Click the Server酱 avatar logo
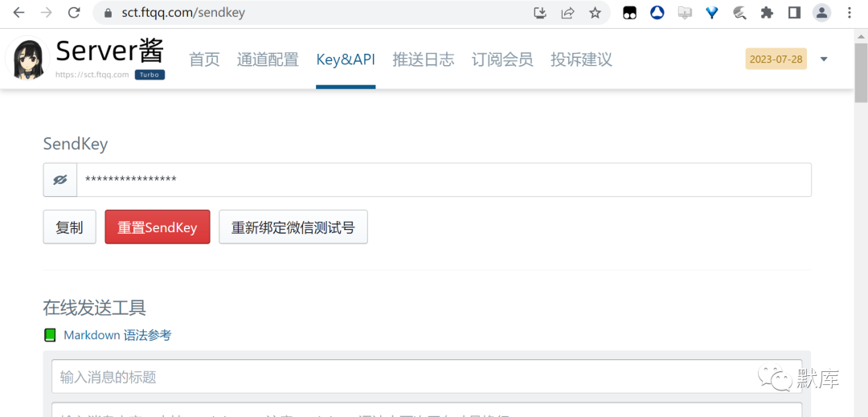Image resolution: width=868 pixels, height=417 pixels. 27,59
